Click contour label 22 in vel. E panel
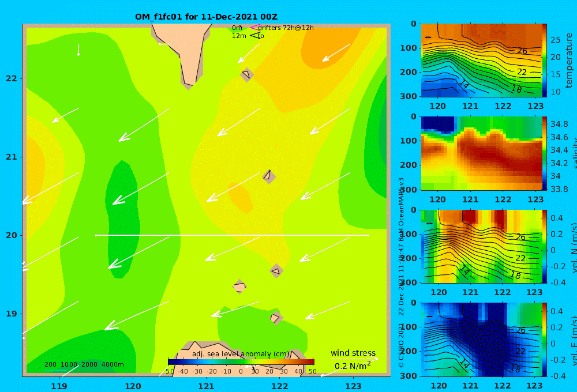The image size is (577, 392). tap(520, 351)
